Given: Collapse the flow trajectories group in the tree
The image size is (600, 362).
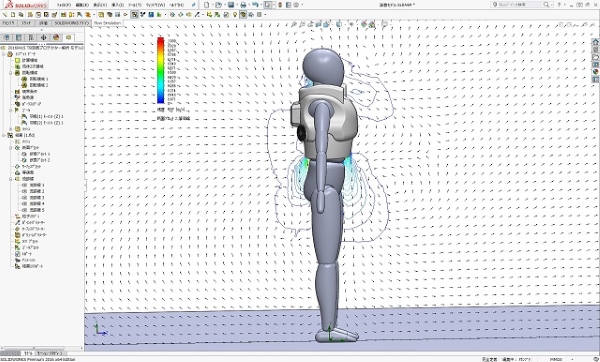Looking at the screenshot, I should click(x=11, y=179).
